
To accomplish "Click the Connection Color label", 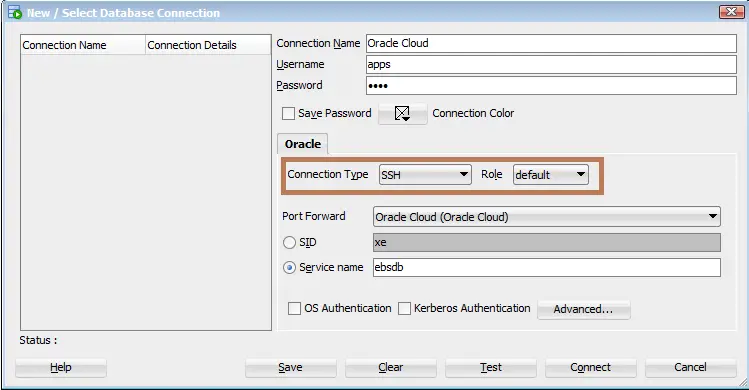I will click(x=473, y=113).
